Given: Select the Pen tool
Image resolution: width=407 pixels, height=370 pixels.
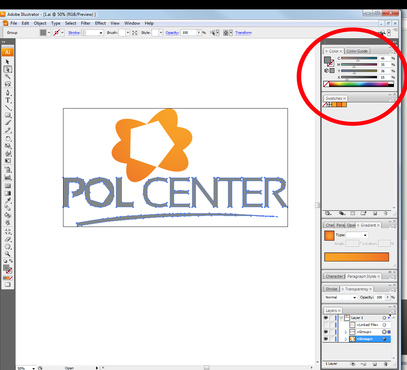Looking at the screenshot, I should point(7,92).
